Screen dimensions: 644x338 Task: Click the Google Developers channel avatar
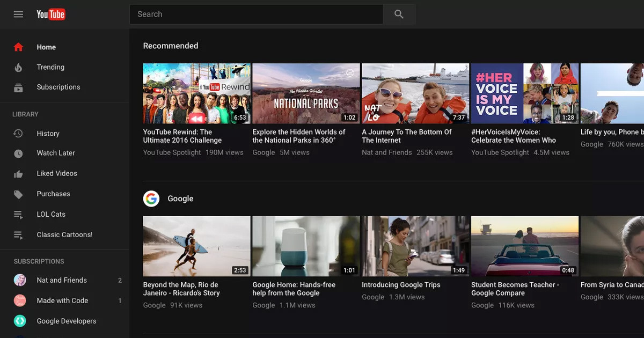click(x=20, y=321)
